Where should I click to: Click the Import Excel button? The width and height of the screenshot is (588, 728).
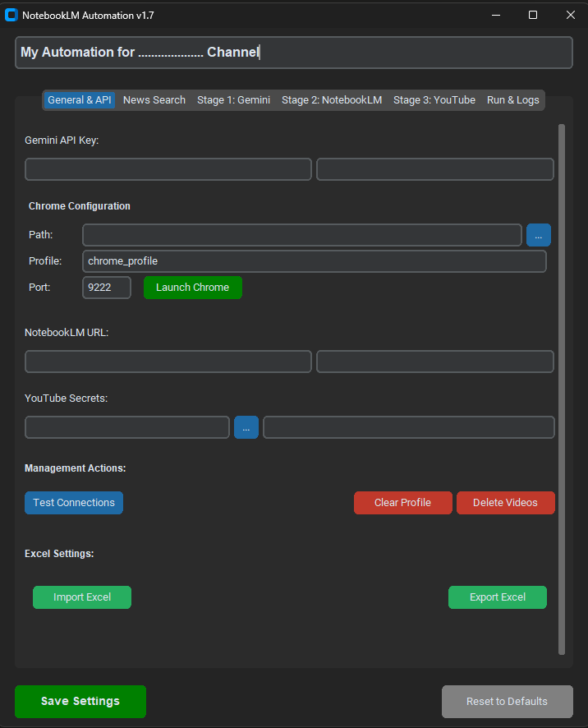tap(82, 597)
